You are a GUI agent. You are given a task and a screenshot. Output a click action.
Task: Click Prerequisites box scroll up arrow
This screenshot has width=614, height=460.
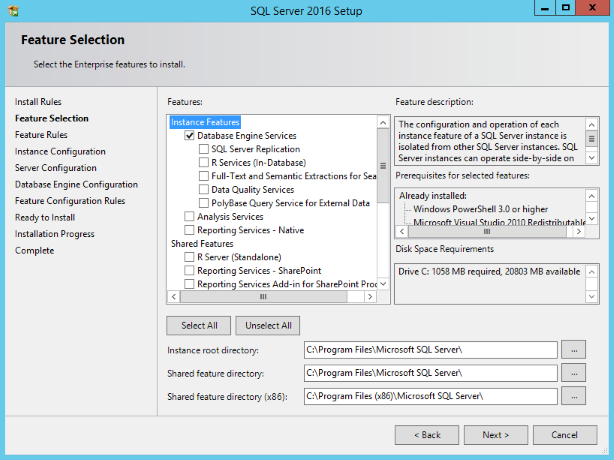pyautogui.click(x=592, y=196)
